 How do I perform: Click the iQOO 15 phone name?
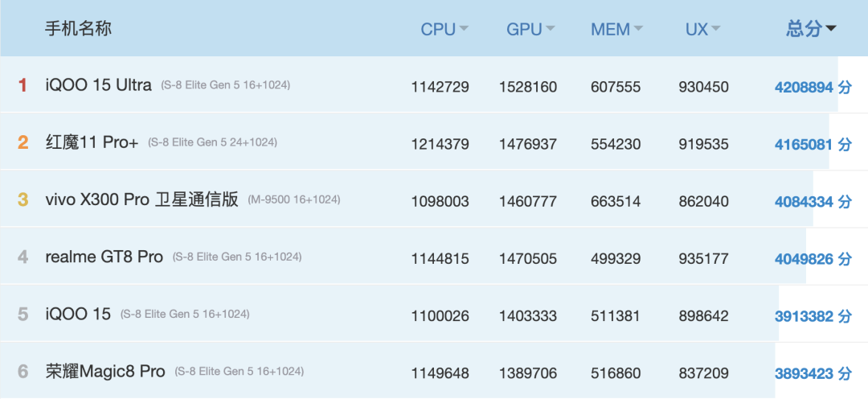tap(78, 315)
